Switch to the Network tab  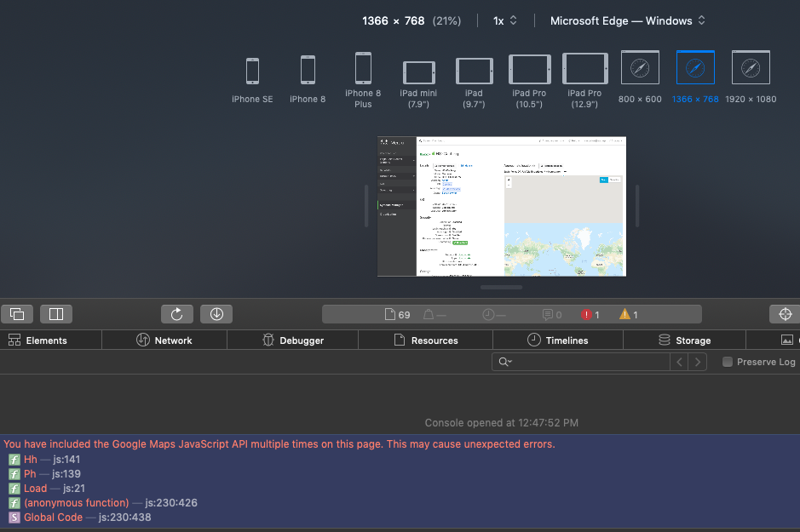pos(164,340)
